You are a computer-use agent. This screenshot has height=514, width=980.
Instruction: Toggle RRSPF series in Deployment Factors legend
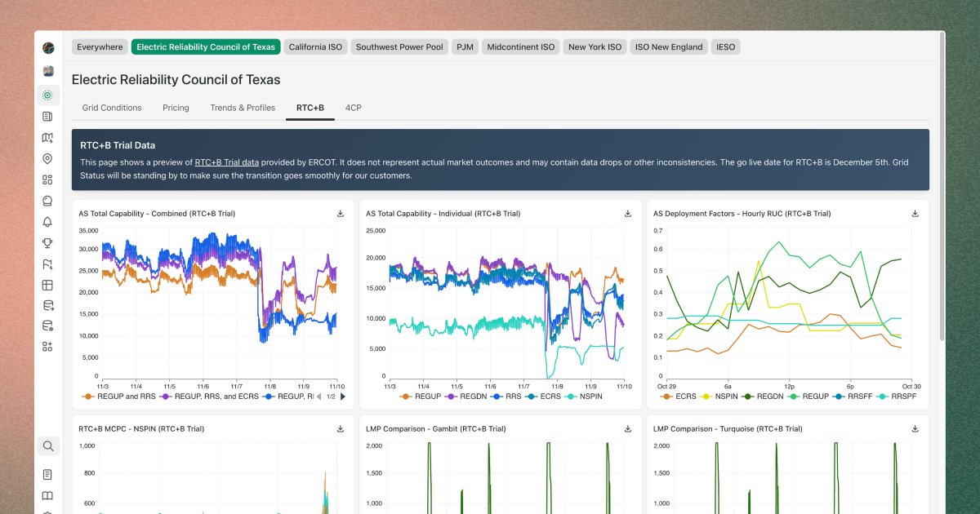pos(898,397)
